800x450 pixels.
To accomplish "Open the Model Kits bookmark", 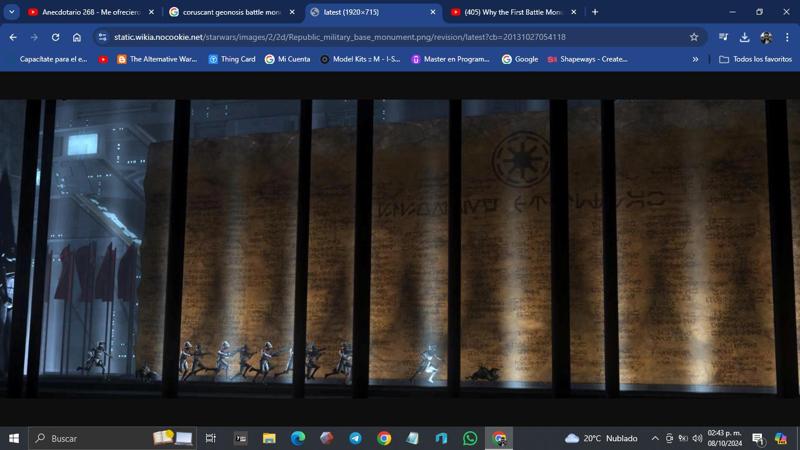I will pyautogui.click(x=360, y=59).
